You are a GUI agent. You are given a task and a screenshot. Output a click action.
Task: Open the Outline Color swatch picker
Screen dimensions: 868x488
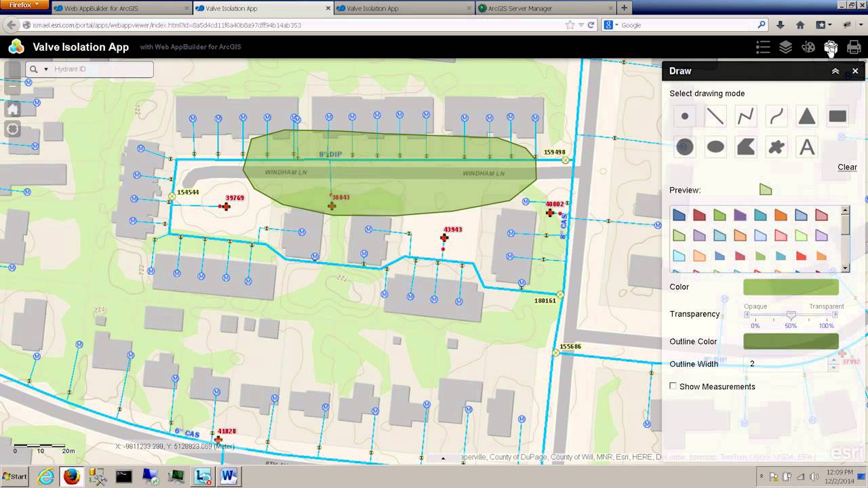791,342
